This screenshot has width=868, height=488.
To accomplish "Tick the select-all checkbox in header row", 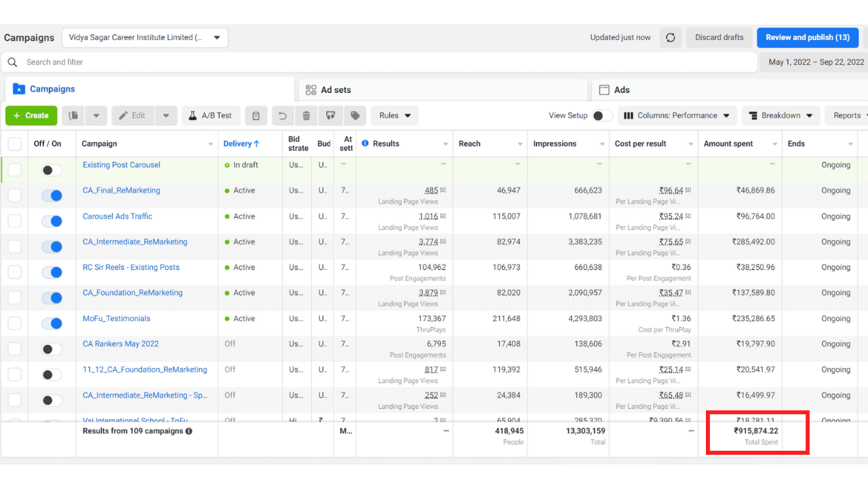I will (15, 144).
